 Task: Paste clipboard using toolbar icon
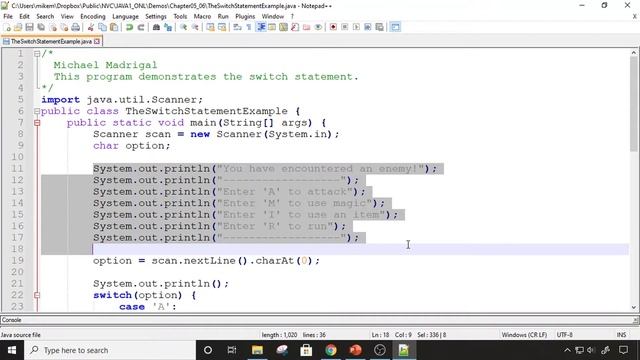point(114,27)
